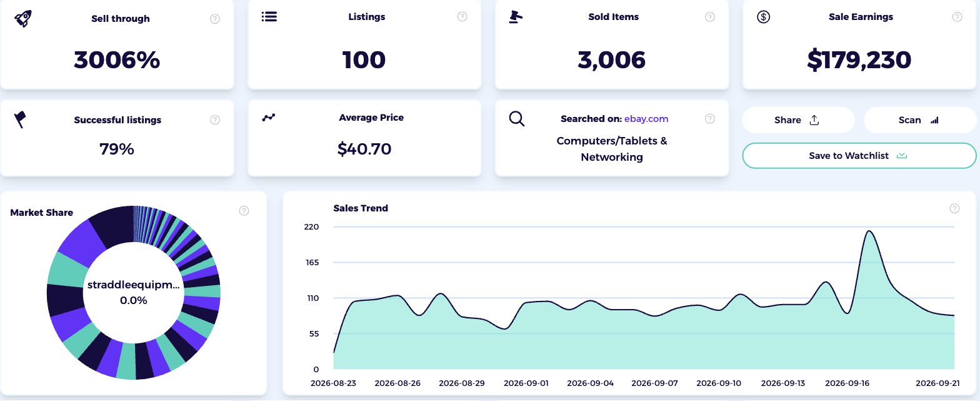
Task: Click the flag icon on Successful listings card
Action: coord(21,119)
